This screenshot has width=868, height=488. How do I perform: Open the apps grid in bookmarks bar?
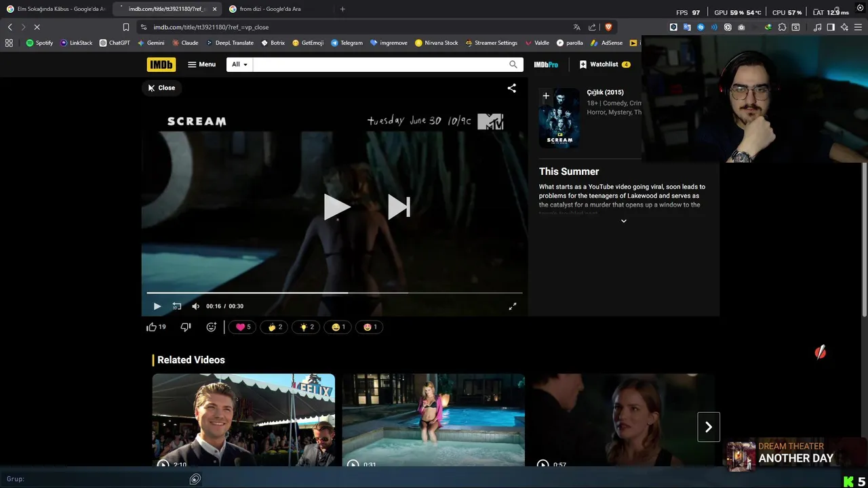(x=9, y=43)
